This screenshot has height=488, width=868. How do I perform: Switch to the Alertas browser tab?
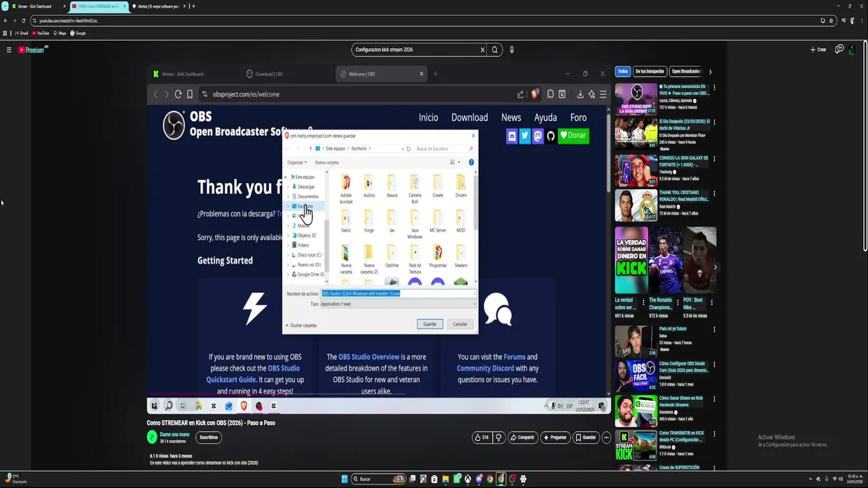(x=158, y=6)
